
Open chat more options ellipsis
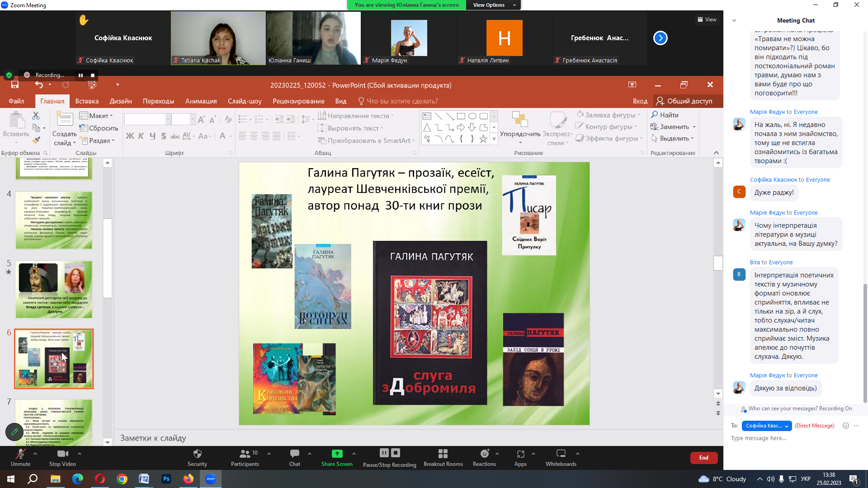(x=856, y=426)
